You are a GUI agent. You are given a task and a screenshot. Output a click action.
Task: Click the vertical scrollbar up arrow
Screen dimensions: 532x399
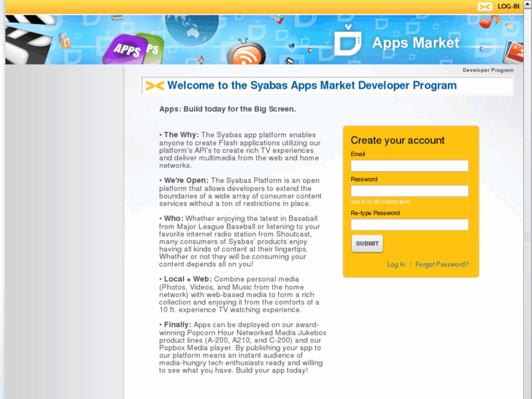(x=528, y=3)
